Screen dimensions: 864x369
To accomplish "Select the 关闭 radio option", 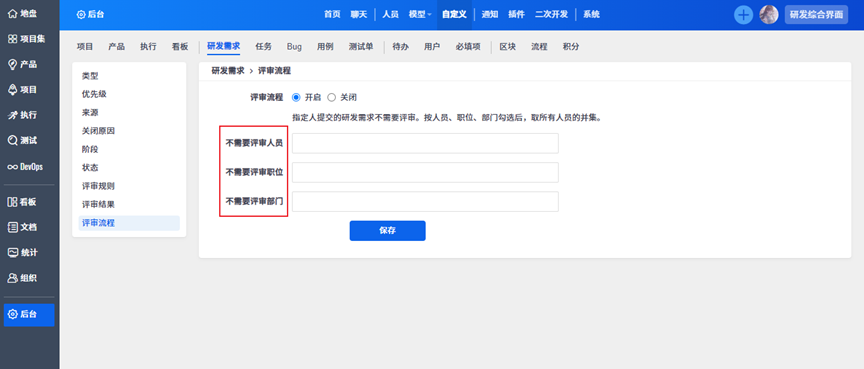I will pos(331,97).
